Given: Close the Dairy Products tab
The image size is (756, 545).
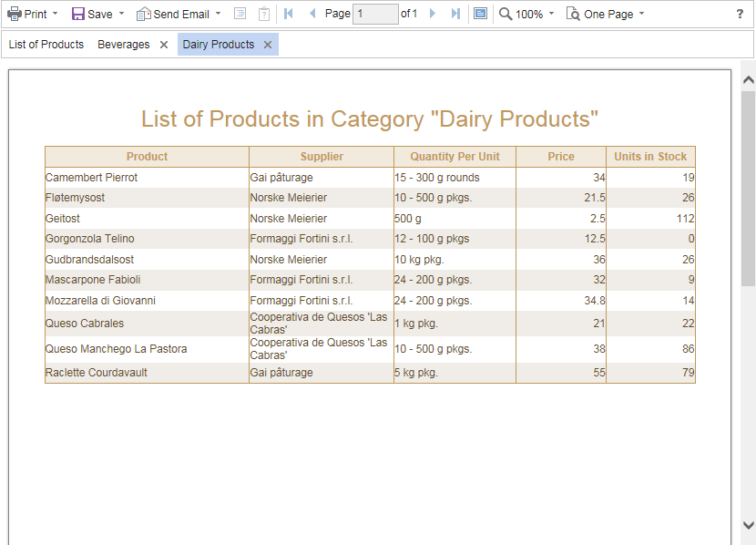Looking at the screenshot, I should (x=268, y=45).
